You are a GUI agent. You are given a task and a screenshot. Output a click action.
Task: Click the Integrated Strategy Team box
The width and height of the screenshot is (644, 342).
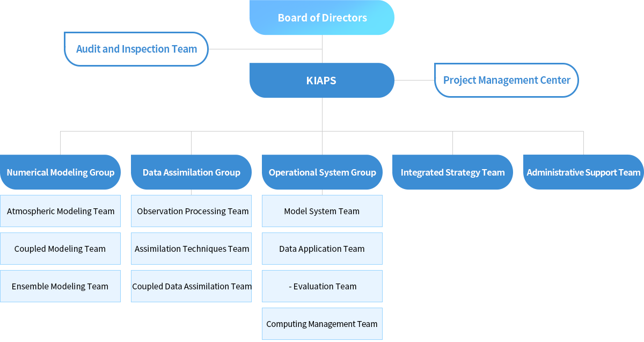[452, 172]
